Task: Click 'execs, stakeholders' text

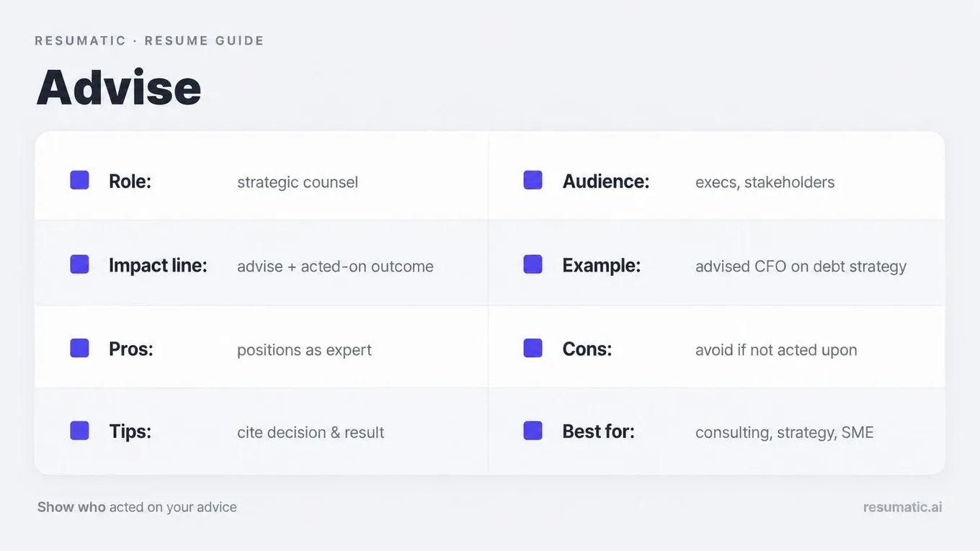Action: [x=765, y=182]
